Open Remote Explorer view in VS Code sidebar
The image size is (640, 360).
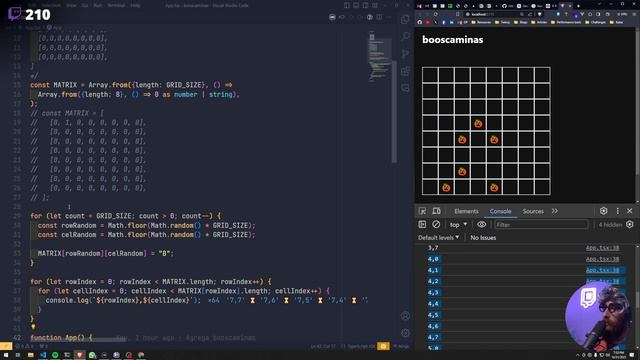pyautogui.click(x=405, y=88)
